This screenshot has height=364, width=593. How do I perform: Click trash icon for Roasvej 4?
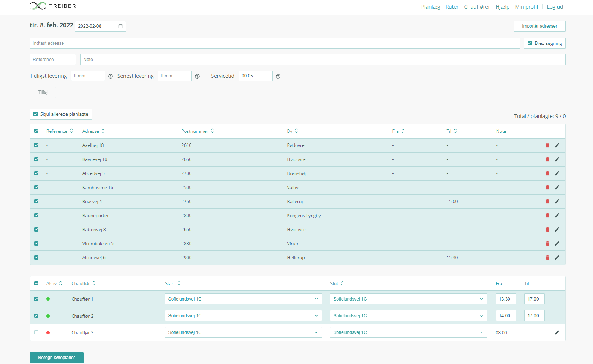tap(547, 202)
